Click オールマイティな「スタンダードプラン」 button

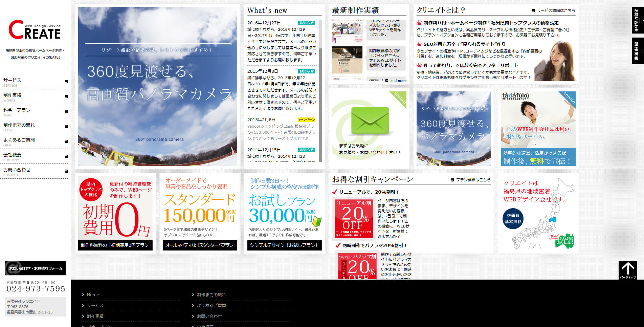(200, 245)
